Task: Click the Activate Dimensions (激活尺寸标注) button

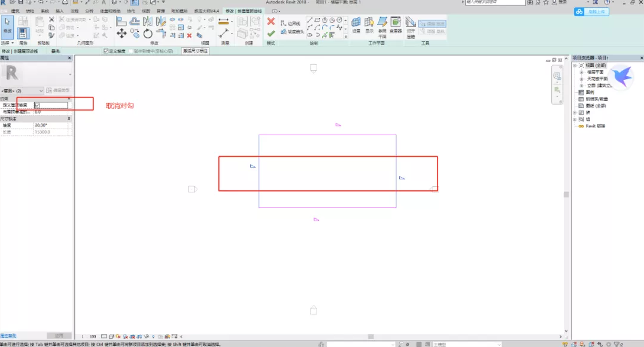Action: (196, 51)
